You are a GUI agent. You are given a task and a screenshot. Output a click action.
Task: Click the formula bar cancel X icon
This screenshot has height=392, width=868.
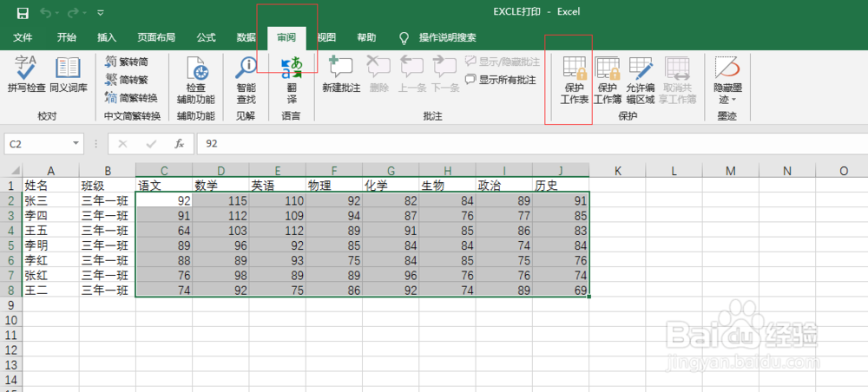point(122,144)
